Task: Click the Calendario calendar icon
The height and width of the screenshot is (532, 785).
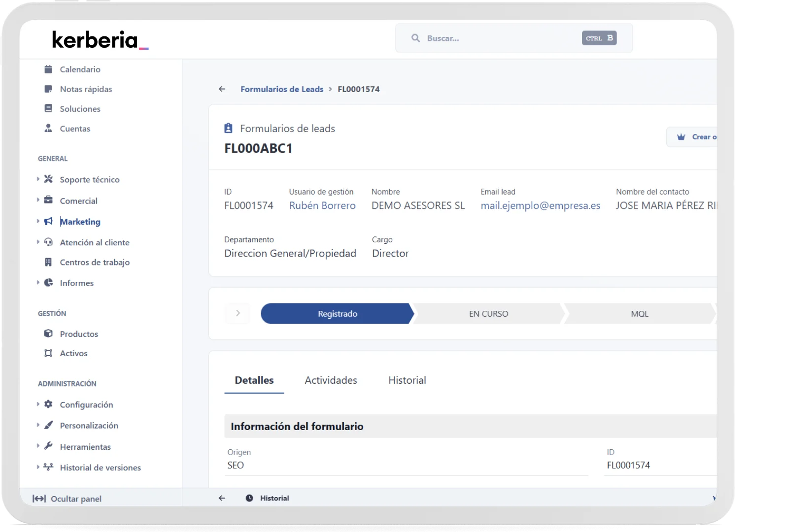Action: click(48, 69)
